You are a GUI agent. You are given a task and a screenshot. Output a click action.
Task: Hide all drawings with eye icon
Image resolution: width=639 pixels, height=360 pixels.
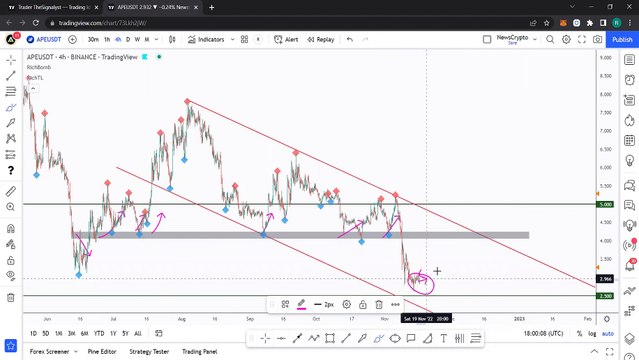tap(11, 276)
